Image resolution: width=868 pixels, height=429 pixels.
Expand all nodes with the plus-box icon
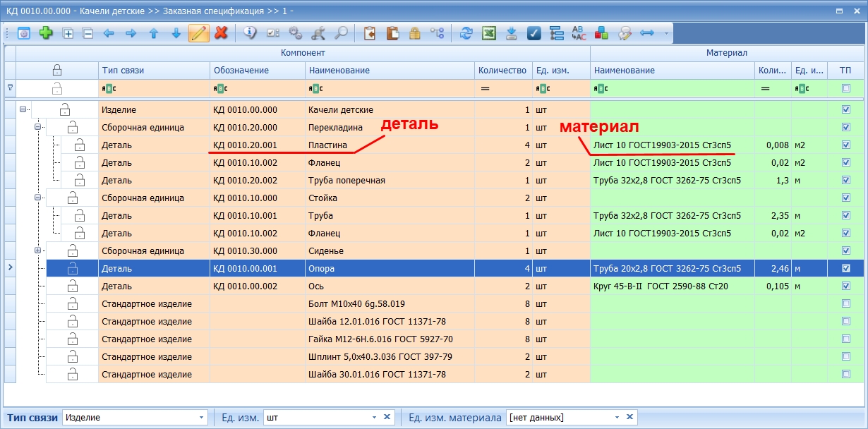click(68, 32)
